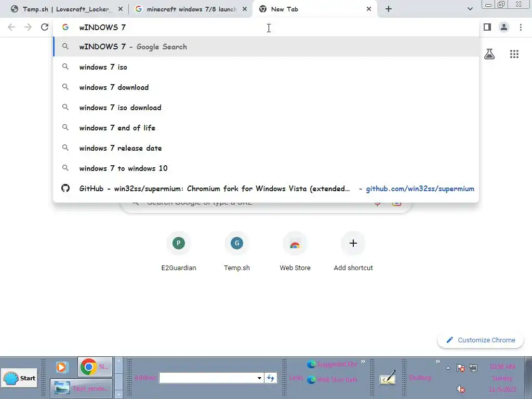Open the Web Store shortcut

[295, 251]
